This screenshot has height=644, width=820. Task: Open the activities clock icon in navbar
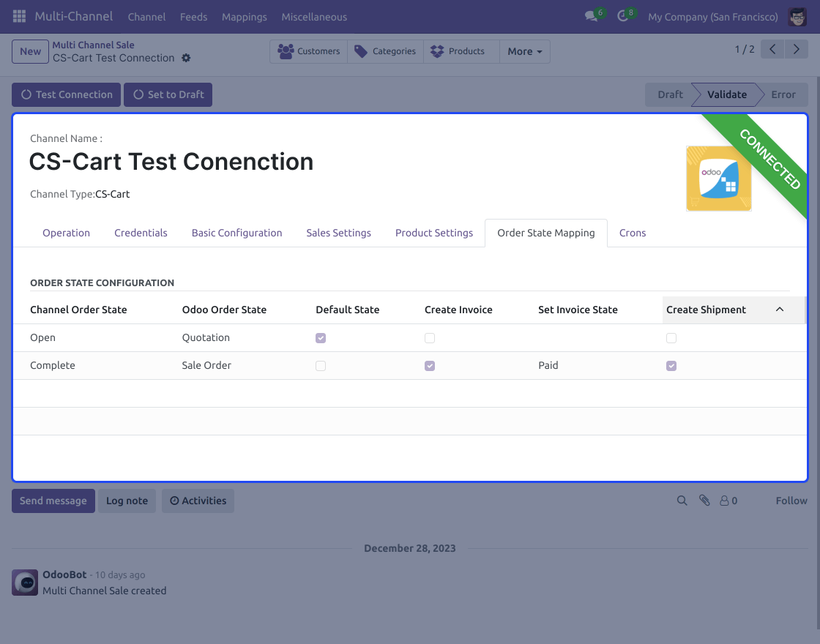622,16
